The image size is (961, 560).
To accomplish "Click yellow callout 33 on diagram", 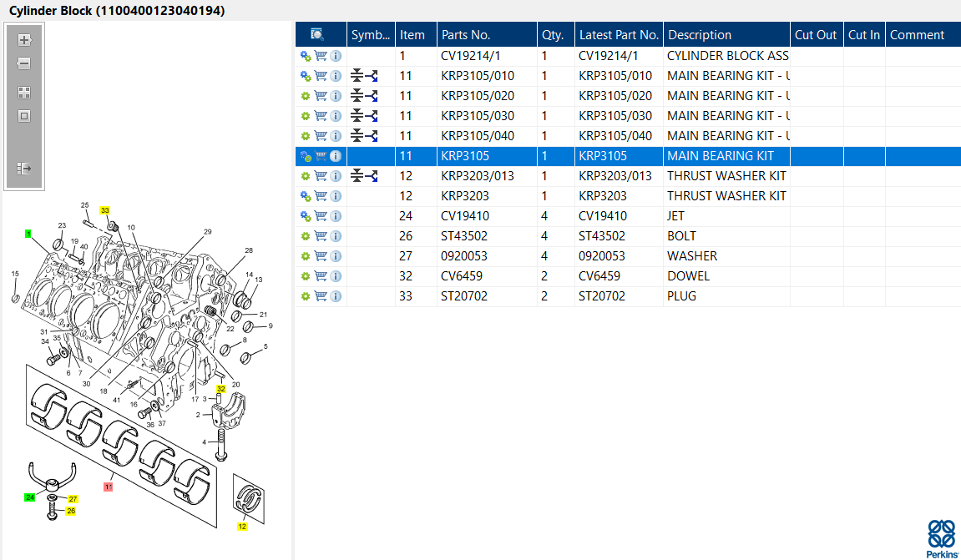I will coord(105,210).
